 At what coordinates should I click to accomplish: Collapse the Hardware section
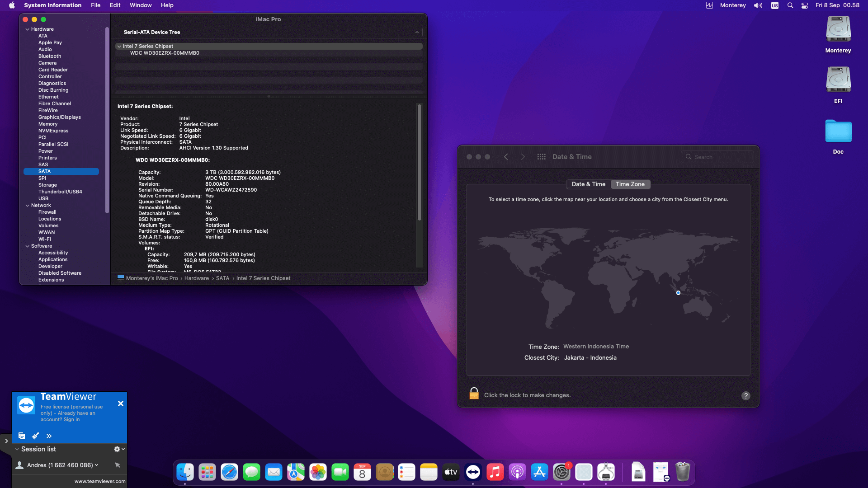[x=28, y=29]
